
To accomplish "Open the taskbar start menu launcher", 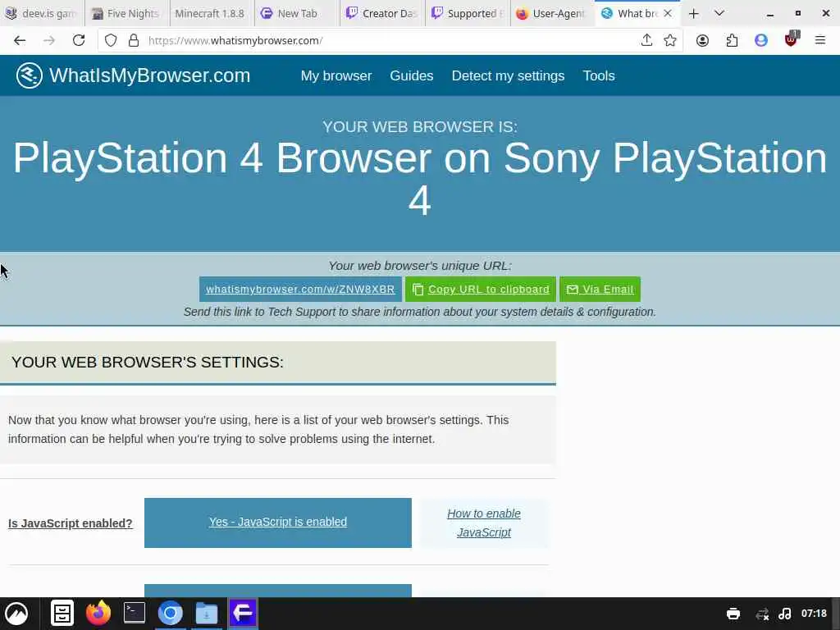I will (x=16, y=614).
